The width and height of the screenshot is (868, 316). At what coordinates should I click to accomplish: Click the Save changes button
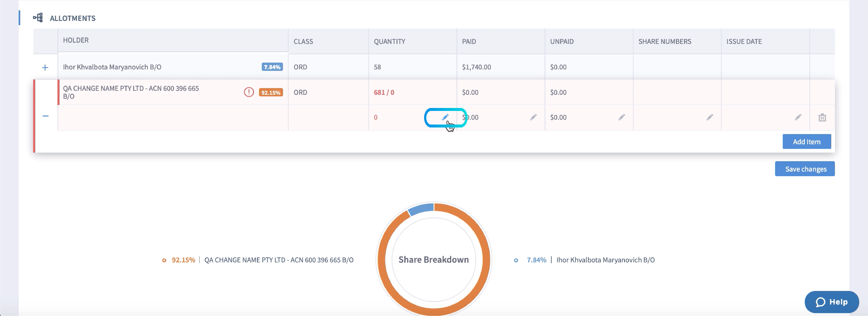click(805, 169)
